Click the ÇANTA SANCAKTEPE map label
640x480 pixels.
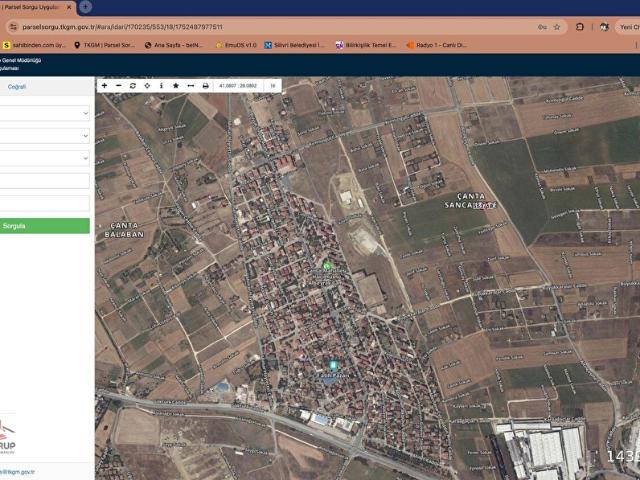pos(470,201)
